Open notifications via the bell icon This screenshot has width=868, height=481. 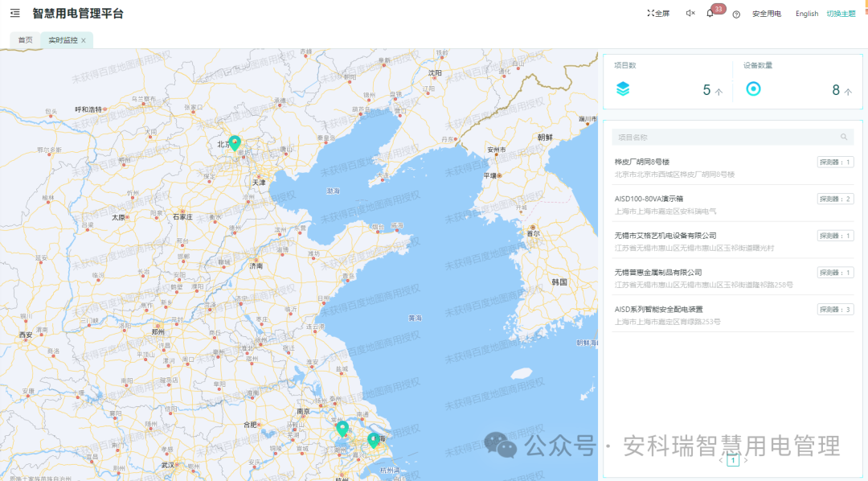click(710, 14)
